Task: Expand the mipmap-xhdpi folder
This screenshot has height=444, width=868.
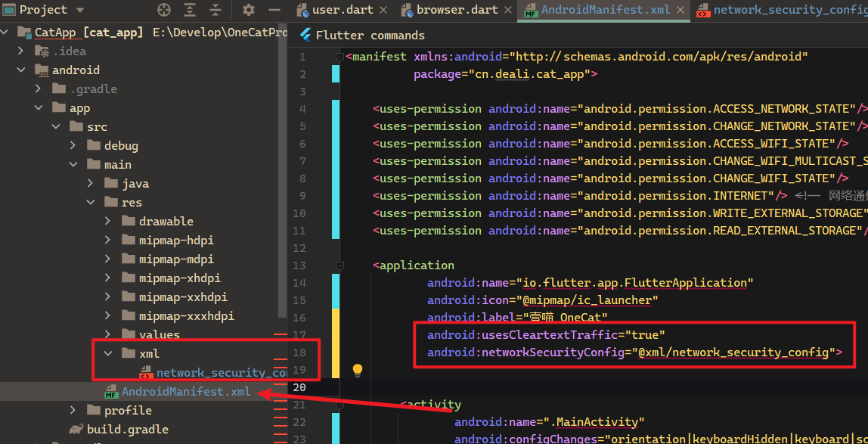Action: (x=109, y=278)
